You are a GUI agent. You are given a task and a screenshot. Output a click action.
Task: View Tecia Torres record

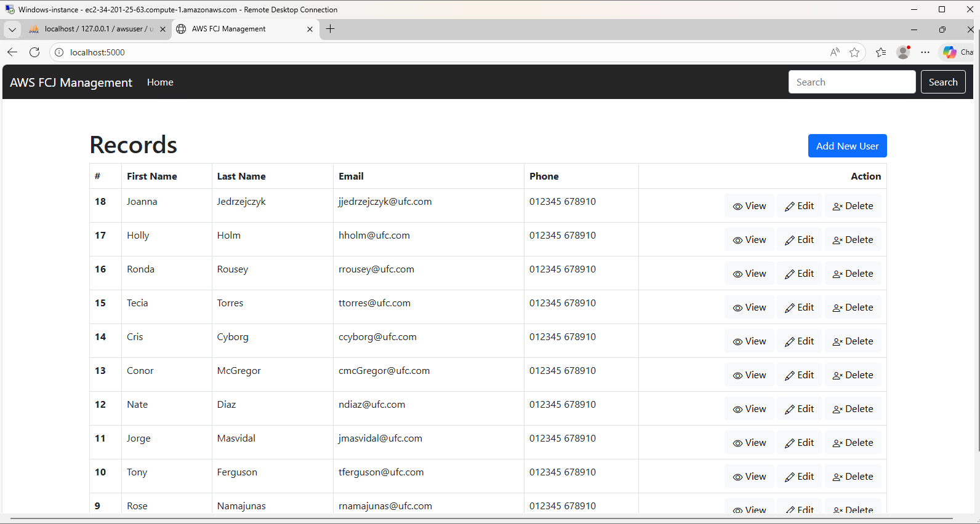pyautogui.click(x=749, y=308)
